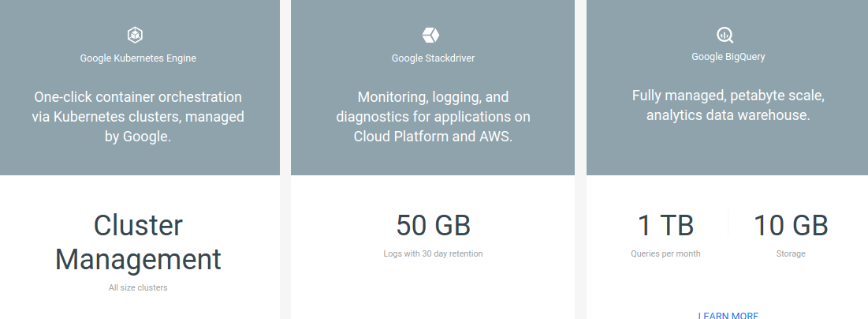Click the 50 GB logs figure

(433, 226)
